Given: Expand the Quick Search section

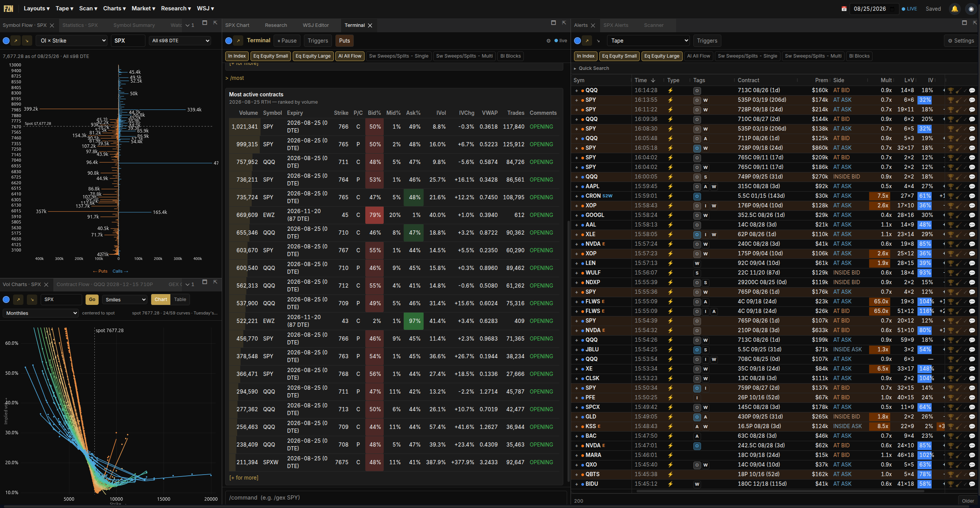Looking at the screenshot, I should [591, 68].
